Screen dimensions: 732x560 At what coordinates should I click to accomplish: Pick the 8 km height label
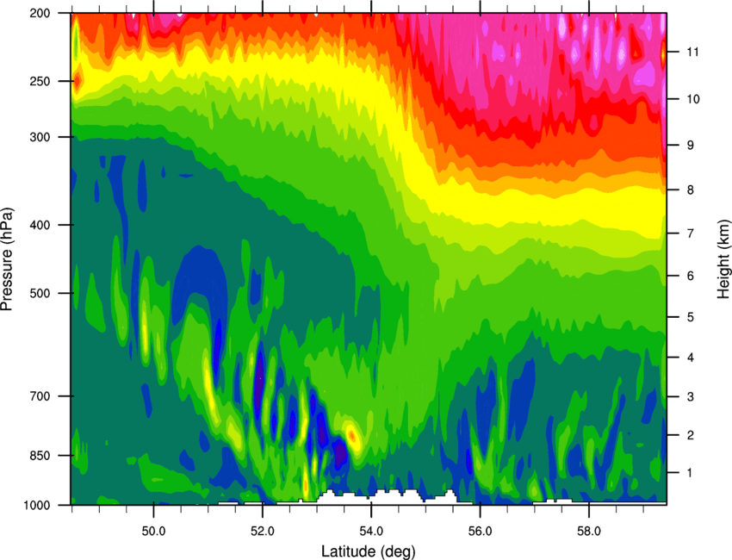tap(691, 190)
